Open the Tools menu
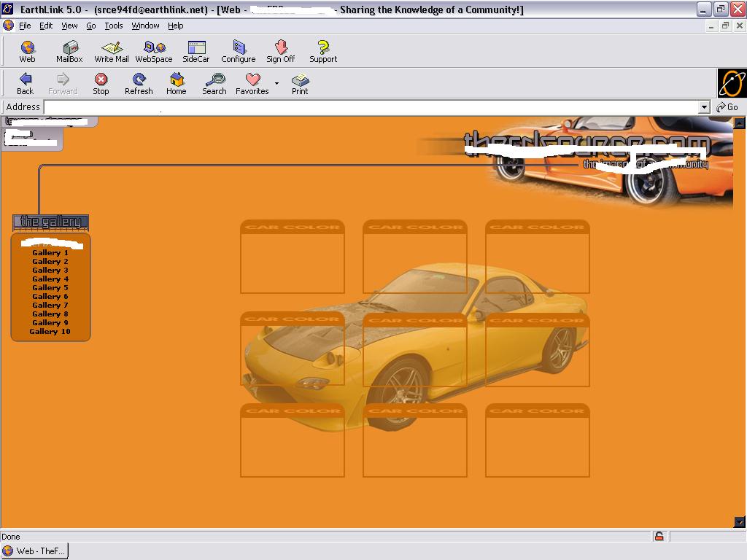Image resolution: width=747 pixels, height=560 pixels. pos(114,26)
